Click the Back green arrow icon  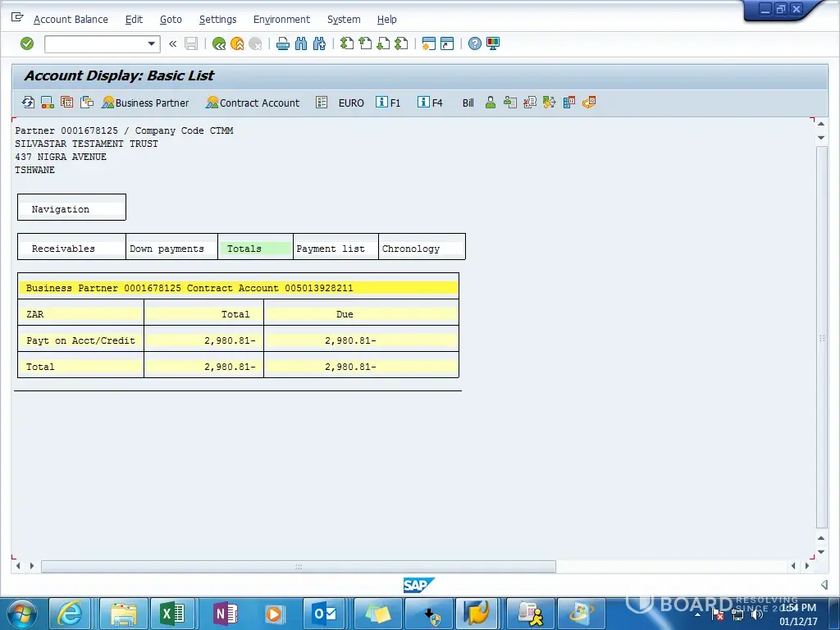pyautogui.click(x=218, y=43)
